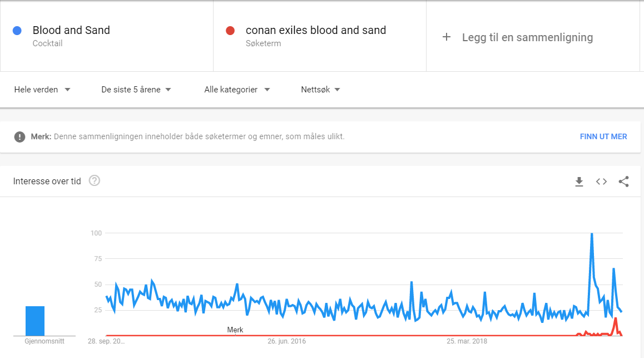
Task: Expand the De siste 5 årene time range
Action: [136, 90]
